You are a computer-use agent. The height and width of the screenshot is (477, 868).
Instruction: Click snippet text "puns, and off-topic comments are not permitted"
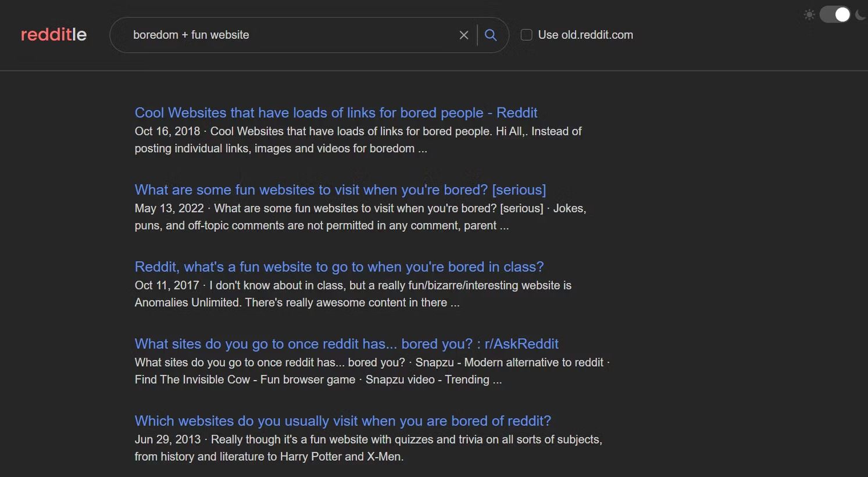tap(255, 225)
